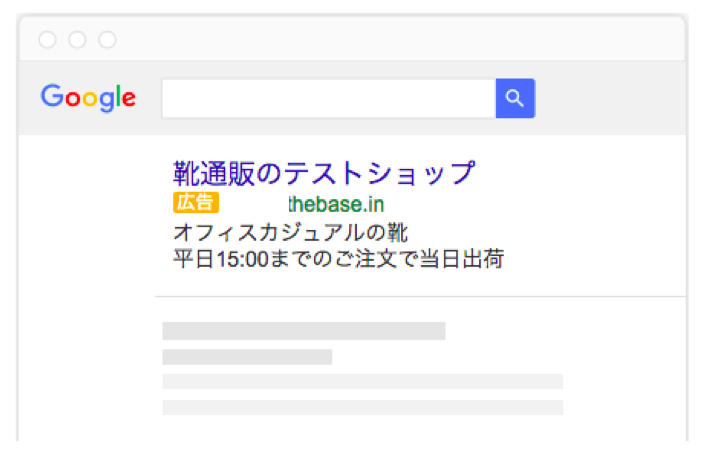Click the first gray placeholder result title bar
This screenshot has height=465, width=703.
pyautogui.click(x=304, y=331)
